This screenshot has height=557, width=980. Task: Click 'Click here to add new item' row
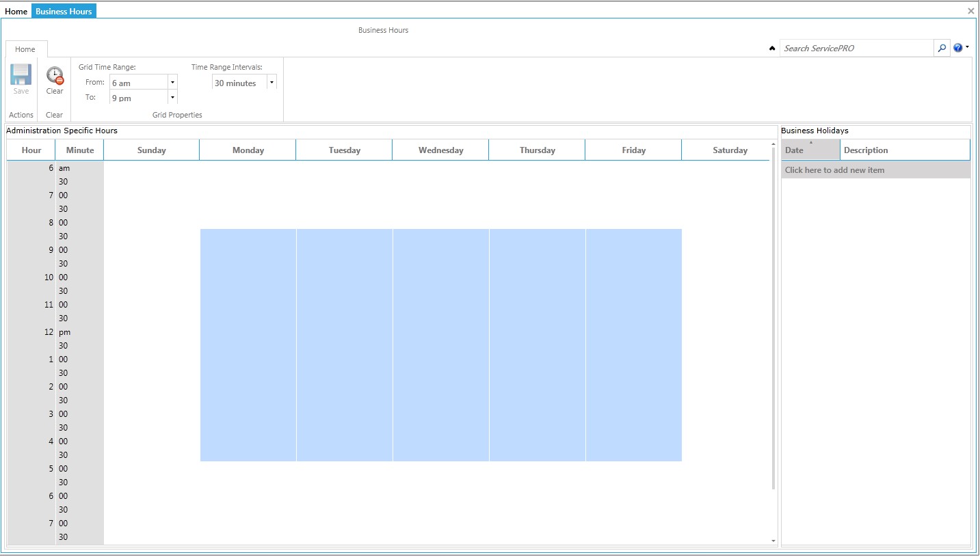pyautogui.click(x=876, y=169)
